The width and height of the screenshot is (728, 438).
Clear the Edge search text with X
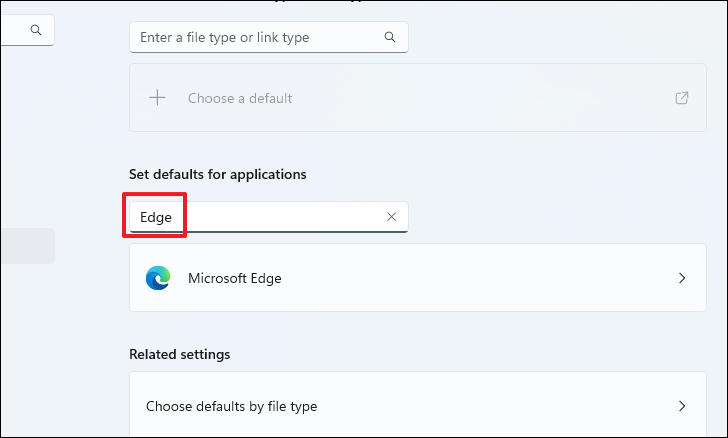[x=392, y=217]
